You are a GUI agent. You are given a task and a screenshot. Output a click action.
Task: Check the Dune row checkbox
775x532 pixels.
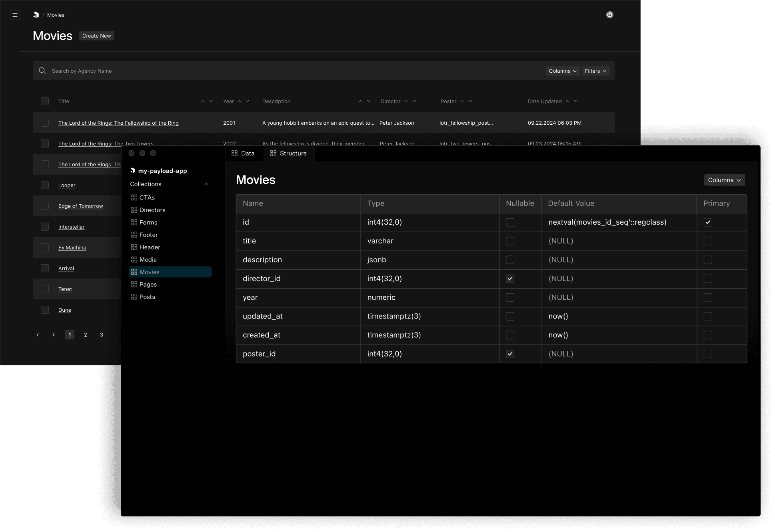click(x=45, y=310)
